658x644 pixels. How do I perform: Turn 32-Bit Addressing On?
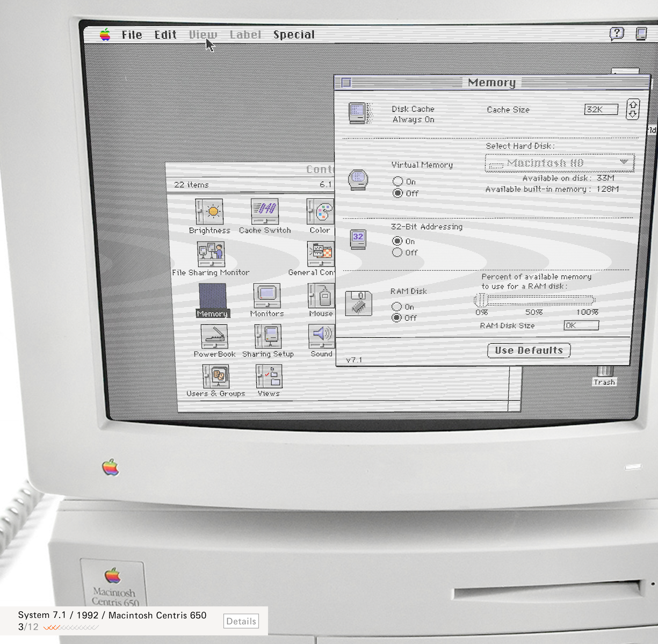click(x=397, y=241)
